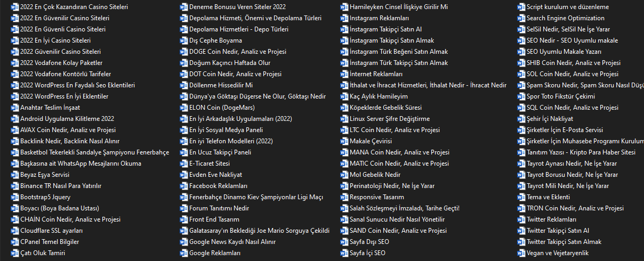Viewport: 644px width, 261px height.
Task: Select the Word icon of 'Dış Cephe Boyama'
Action: click(184, 40)
